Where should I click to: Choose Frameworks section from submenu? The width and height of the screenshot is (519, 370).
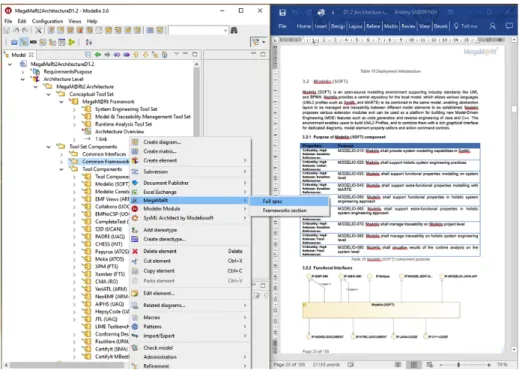[x=289, y=210]
